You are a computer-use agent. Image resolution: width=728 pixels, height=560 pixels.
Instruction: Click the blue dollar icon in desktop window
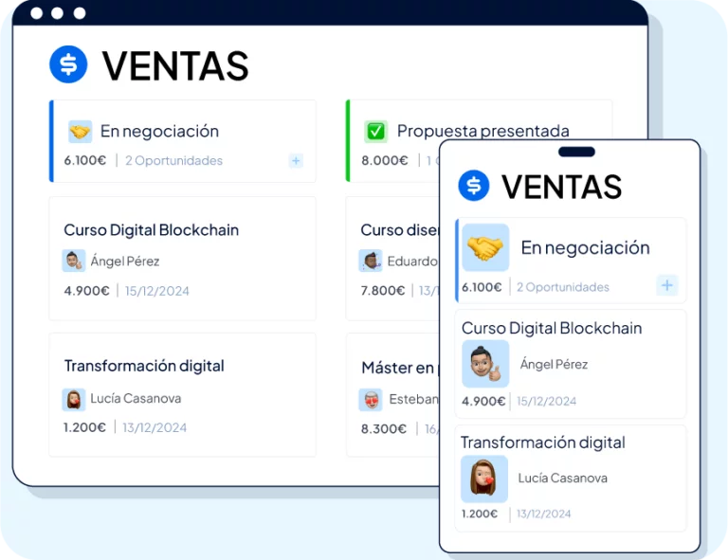(x=68, y=64)
